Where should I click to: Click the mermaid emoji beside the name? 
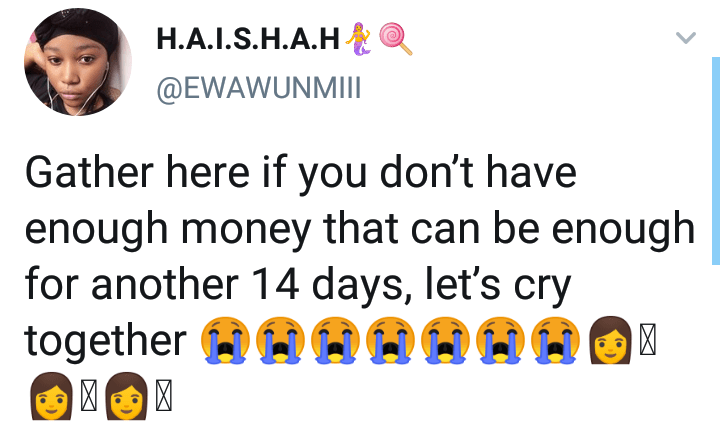tap(358, 39)
